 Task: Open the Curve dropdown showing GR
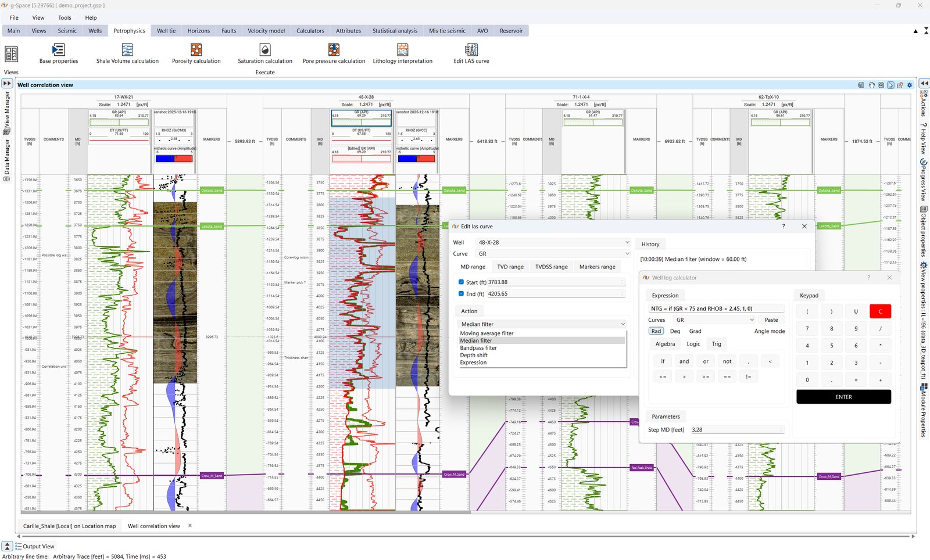(x=553, y=254)
